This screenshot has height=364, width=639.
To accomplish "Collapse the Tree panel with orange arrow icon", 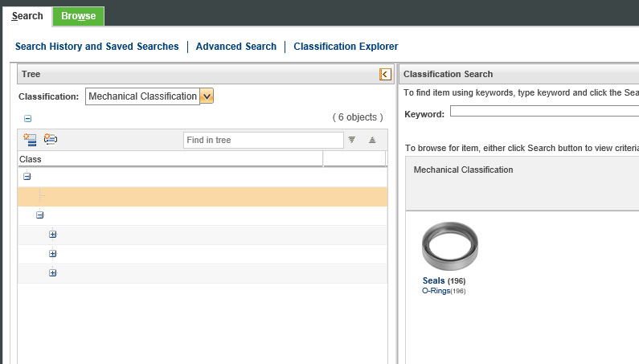I will click(x=385, y=74).
